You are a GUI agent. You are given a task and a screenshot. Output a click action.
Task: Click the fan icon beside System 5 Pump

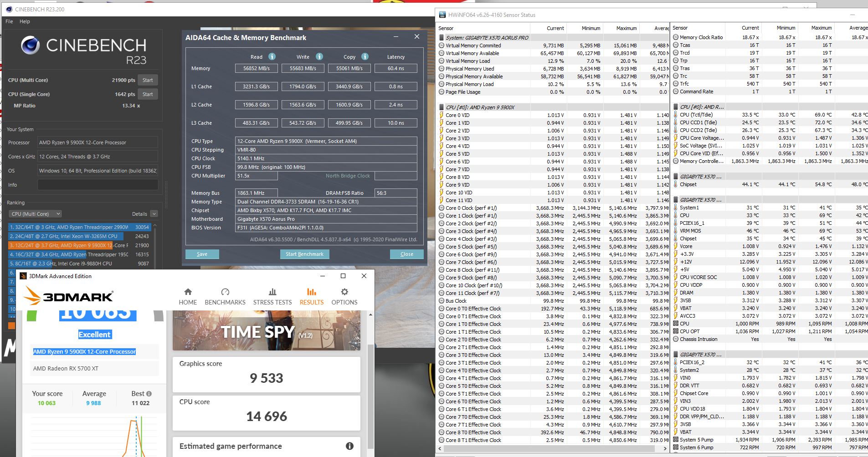click(676, 440)
